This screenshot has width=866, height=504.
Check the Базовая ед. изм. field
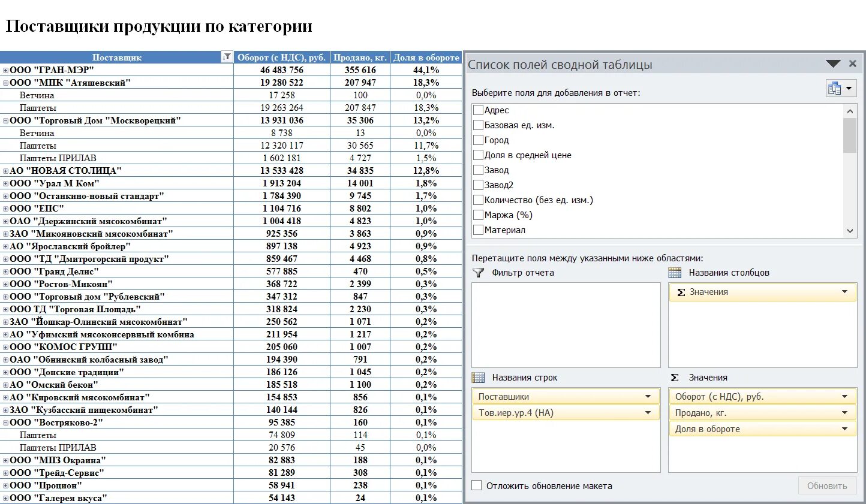point(478,125)
